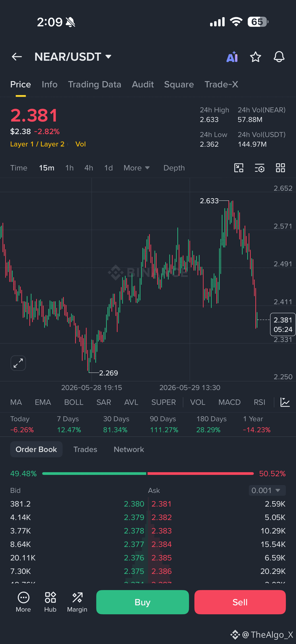Switch to the Network tab
Image resolution: width=296 pixels, height=644 pixels.
pyautogui.click(x=129, y=449)
